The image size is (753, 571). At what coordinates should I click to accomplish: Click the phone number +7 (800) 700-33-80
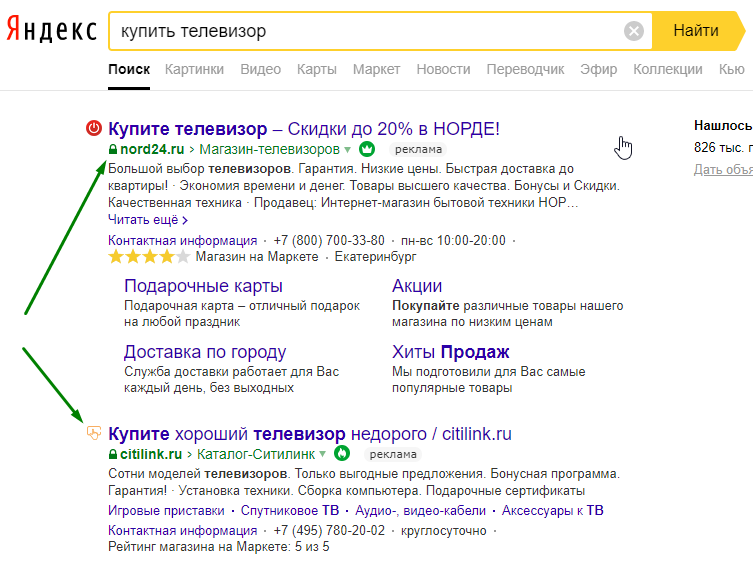pyautogui.click(x=329, y=240)
